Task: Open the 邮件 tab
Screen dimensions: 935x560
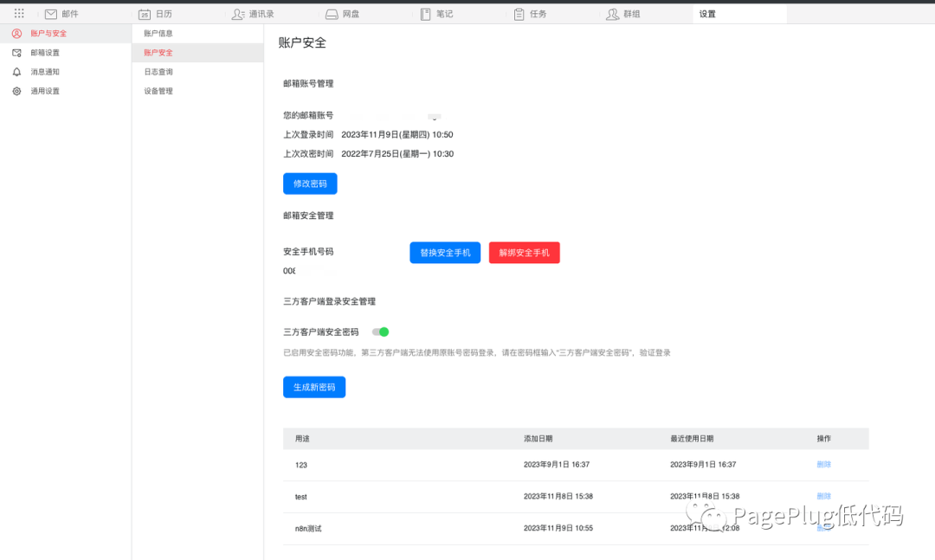Action: 70,14
